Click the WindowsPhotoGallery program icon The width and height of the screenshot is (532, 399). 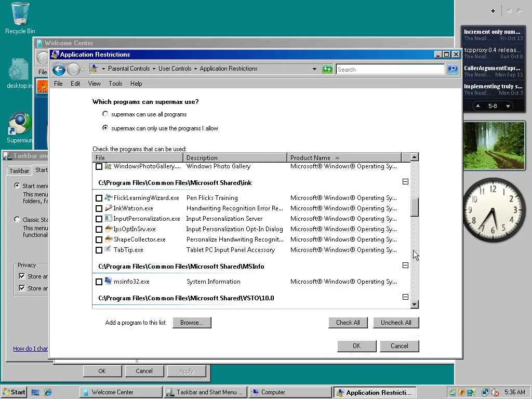pos(109,166)
